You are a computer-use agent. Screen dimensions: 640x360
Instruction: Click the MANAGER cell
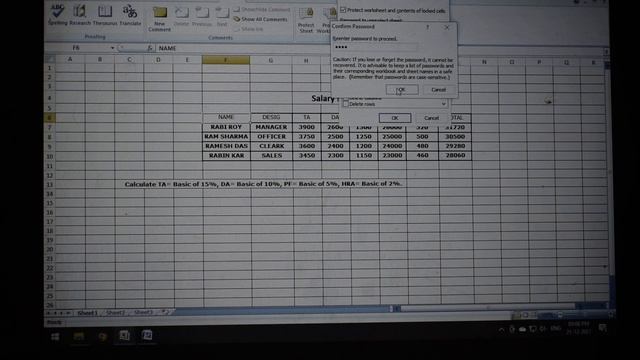coord(271,127)
